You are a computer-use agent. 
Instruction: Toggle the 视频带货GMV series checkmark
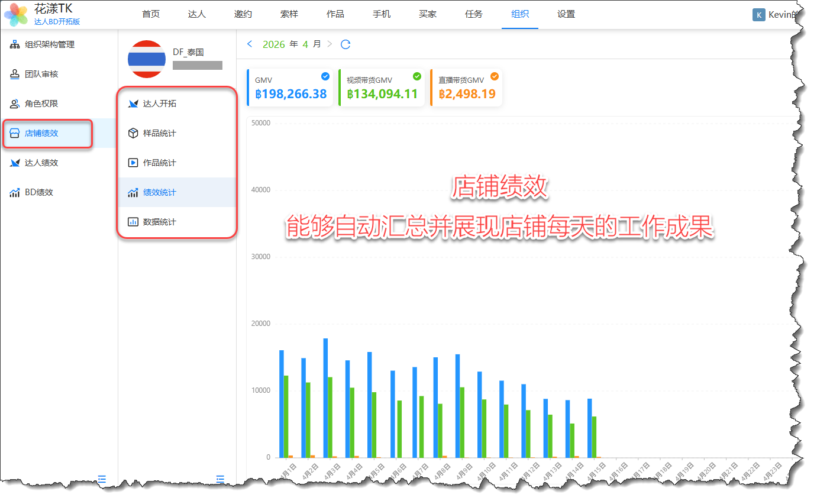coord(417,76)
